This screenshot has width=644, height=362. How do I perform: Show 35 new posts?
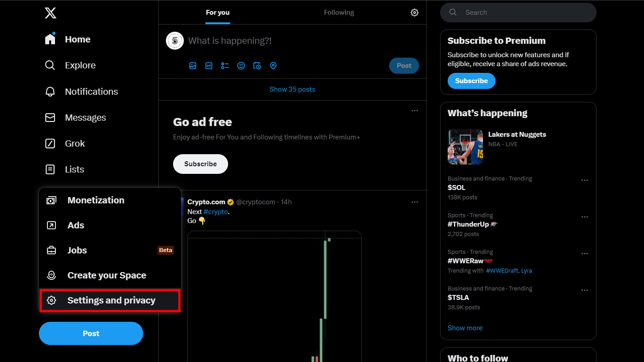tap(292, 89)
